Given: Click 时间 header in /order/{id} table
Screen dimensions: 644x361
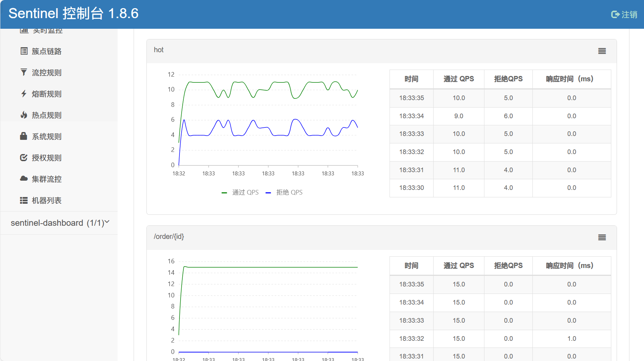Looking at the screenshot, I should click(412, 266).
